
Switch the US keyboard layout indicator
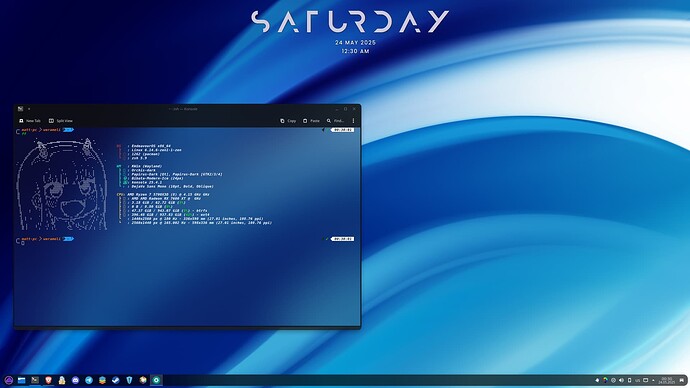(638, 380)
